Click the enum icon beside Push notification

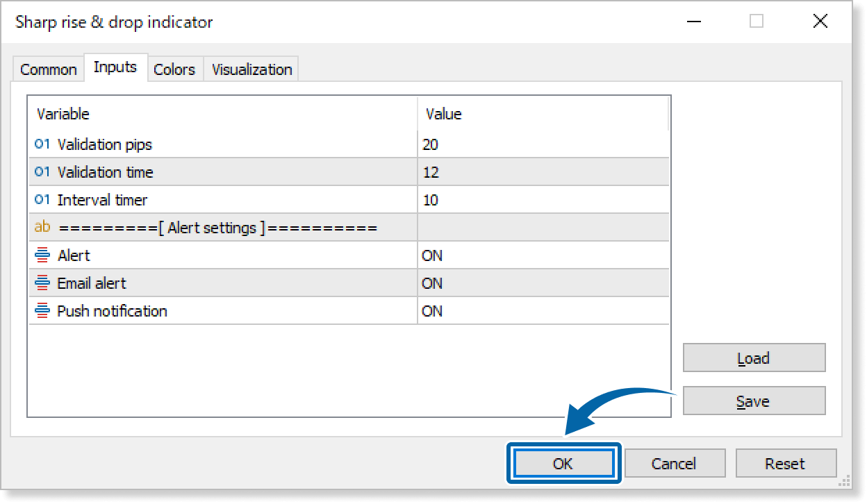(42, 311)
